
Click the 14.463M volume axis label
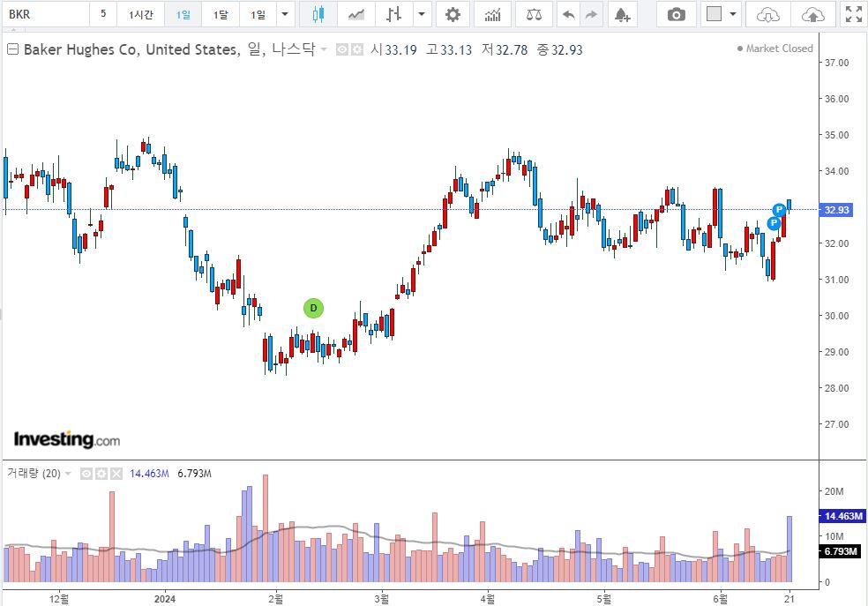[842, 516]
